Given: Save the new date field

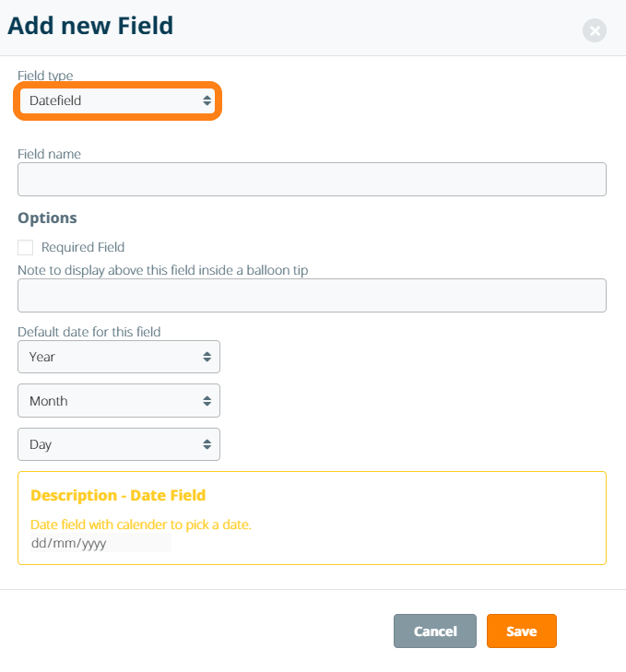Looking at the screenshot, I should coord(522,631).
